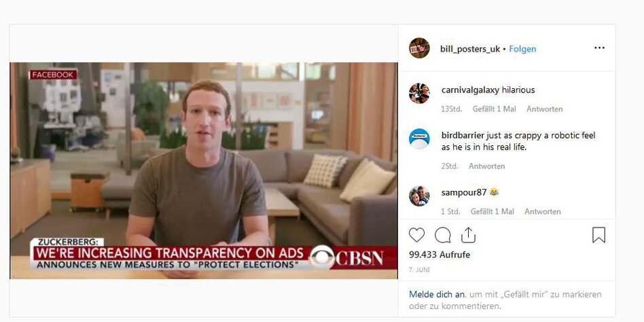Image resolution: width=644 pixels, height=322 pixels.
Task: View the sampour87 commenter avatar
Action: 419,196
